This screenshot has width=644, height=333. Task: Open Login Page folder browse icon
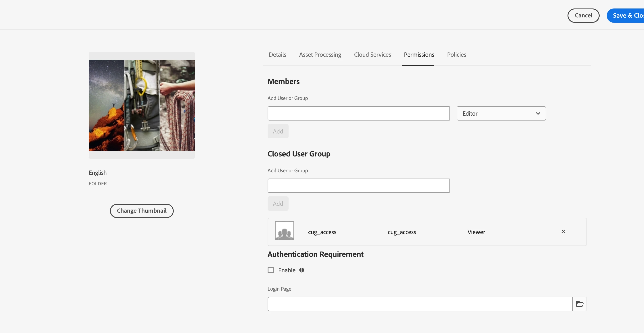(580, 304)
